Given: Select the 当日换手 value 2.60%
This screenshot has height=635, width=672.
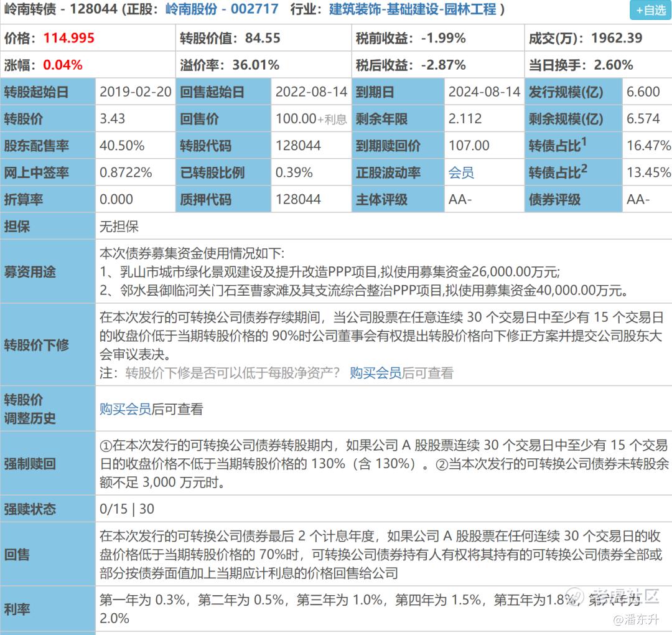Looking at the screenshot, I should tap(614, 65).
